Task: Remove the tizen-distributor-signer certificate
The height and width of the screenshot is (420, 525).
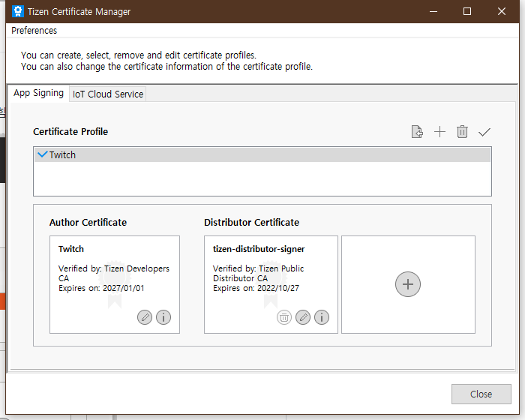Action: pos(284,317)
